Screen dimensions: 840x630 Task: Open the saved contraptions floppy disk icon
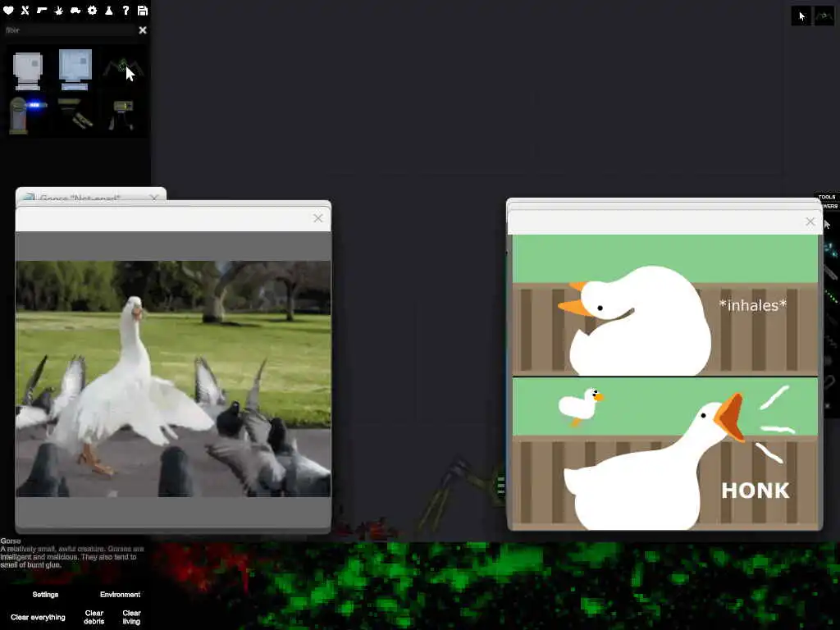[x=143, y=10]
